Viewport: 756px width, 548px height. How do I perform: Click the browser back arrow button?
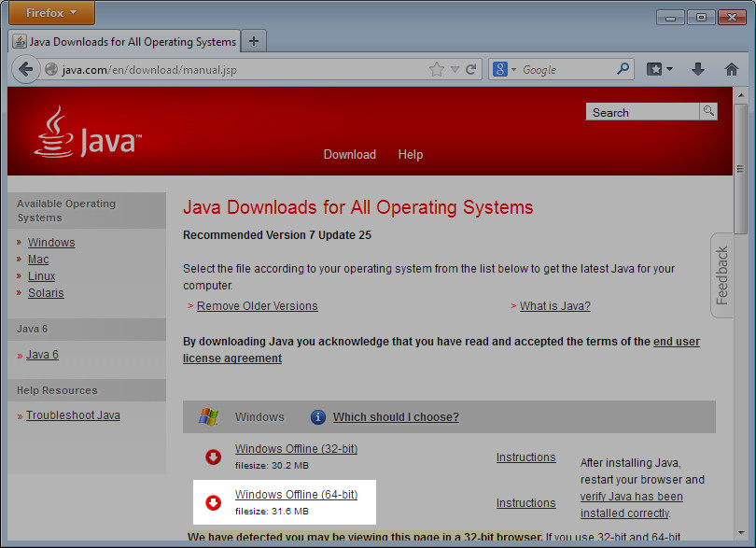[x=25, y=69]
